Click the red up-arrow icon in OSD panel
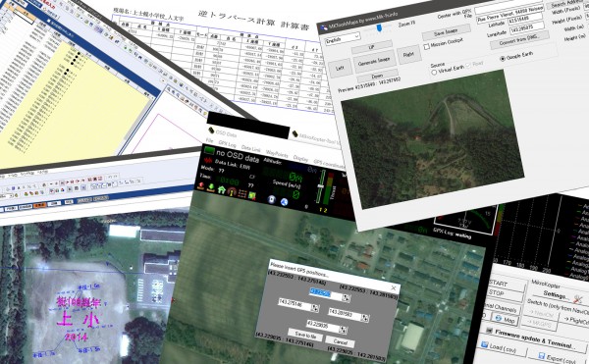 [x=201, y=185]
